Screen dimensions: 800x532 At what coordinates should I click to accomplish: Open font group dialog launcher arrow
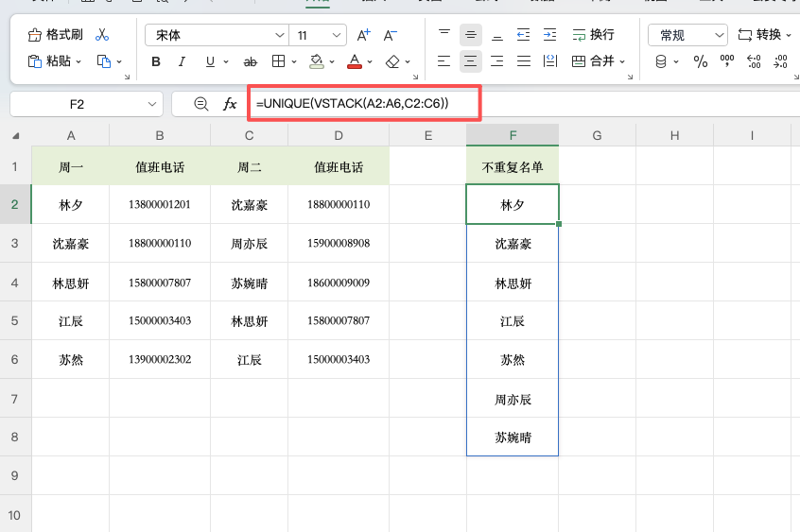pyautogui.click(x=415, y=77)
